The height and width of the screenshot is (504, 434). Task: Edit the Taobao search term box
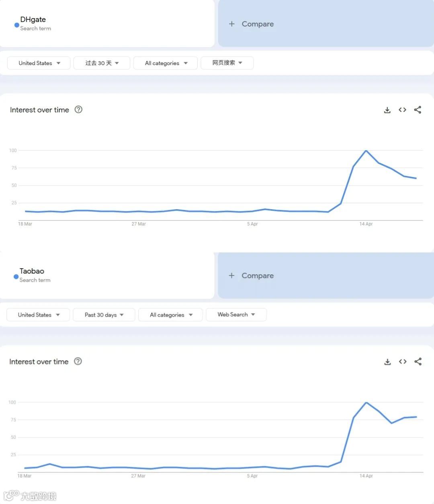point(107,275)
